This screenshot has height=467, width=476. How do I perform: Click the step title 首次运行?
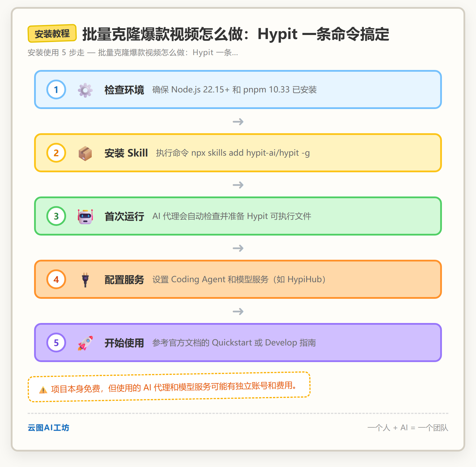tap(124, 216)
